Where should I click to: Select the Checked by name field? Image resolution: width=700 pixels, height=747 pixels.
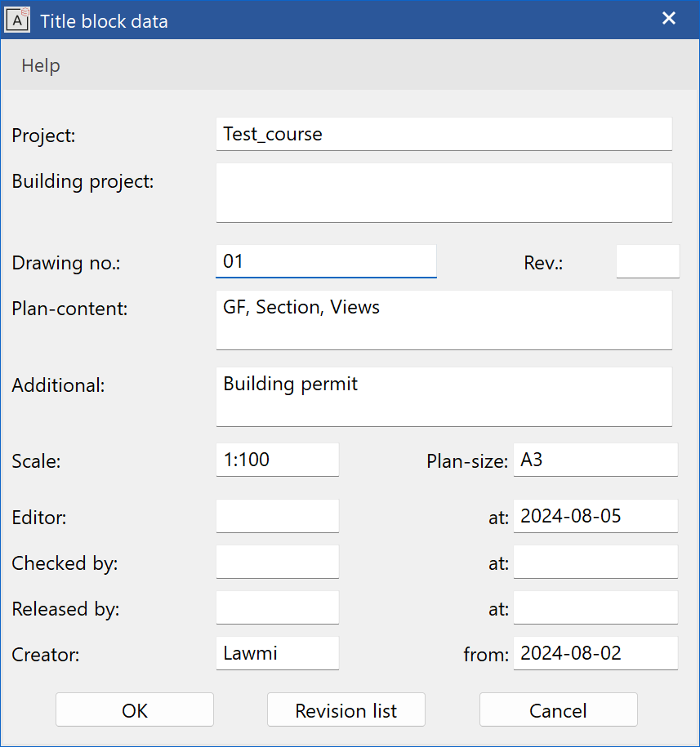(277, 562)
